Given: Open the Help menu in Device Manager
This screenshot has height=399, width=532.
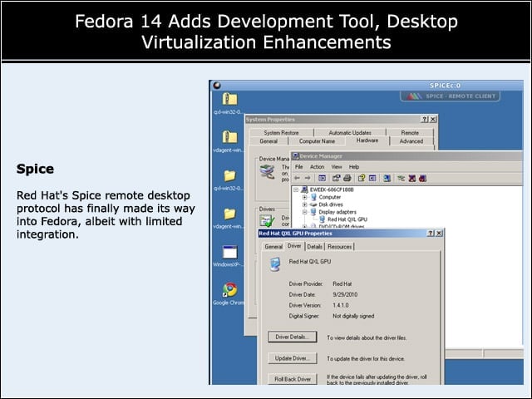Looking at the screenshot, I should coord(354,167).
